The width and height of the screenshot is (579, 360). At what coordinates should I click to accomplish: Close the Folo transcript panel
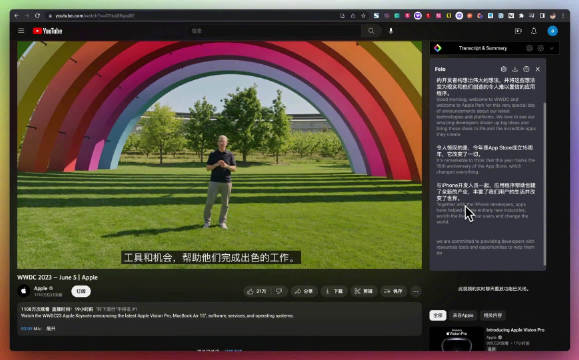538,69
